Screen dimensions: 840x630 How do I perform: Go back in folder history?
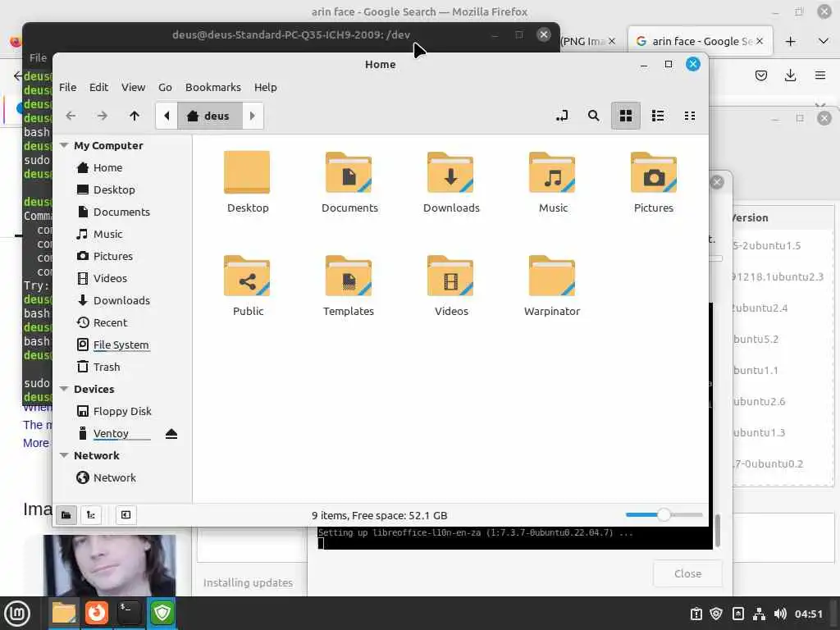click(71, 116)
